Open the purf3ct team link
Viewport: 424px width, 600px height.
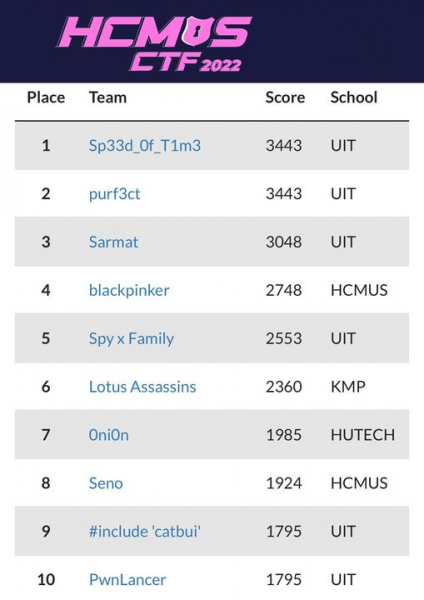tap(114, 194)
